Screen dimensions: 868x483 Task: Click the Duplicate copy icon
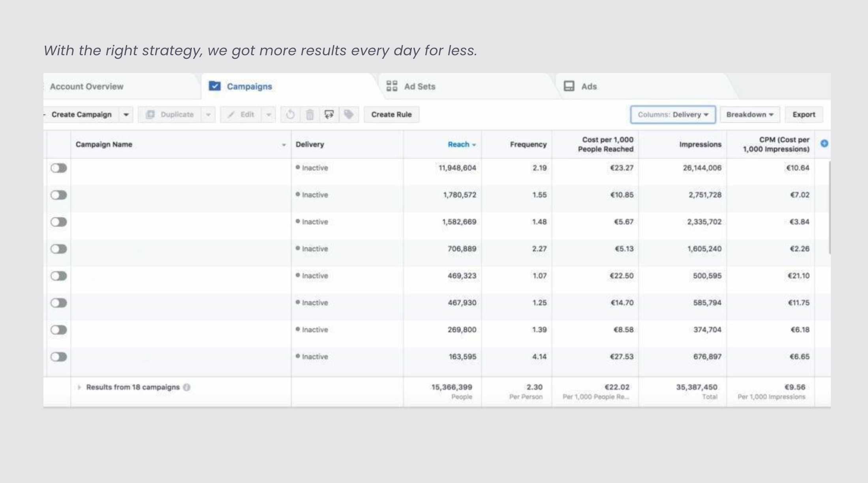(150, 115)
